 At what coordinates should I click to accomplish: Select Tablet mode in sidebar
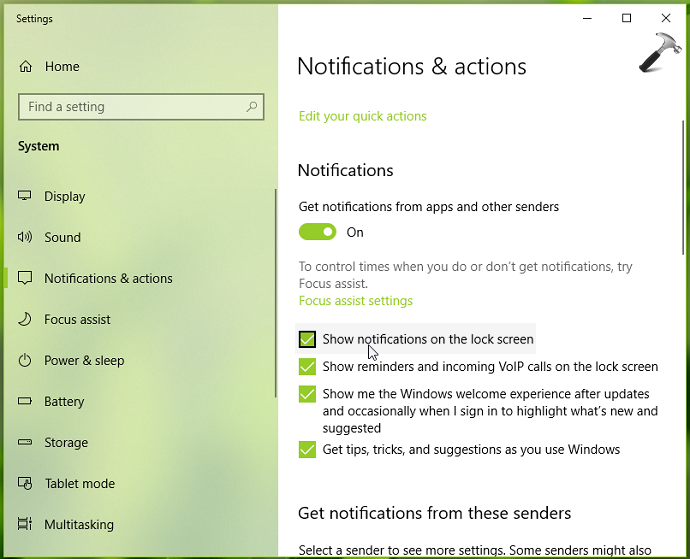coord(80,483)
